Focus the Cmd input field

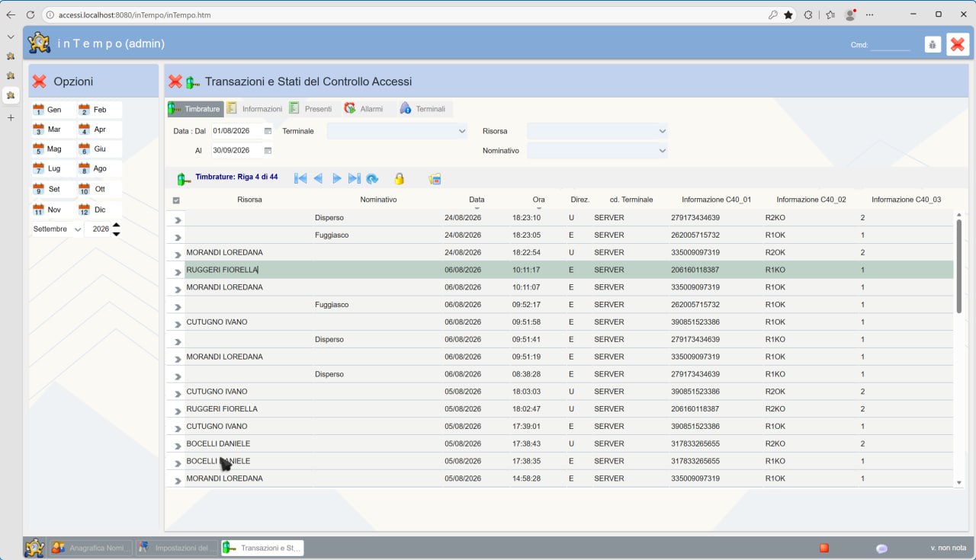tap(891, 45)
